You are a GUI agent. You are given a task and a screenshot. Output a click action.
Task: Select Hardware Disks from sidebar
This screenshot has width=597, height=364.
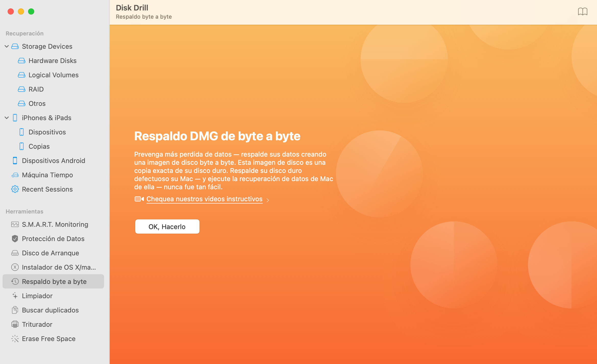(x=53, y=60)
